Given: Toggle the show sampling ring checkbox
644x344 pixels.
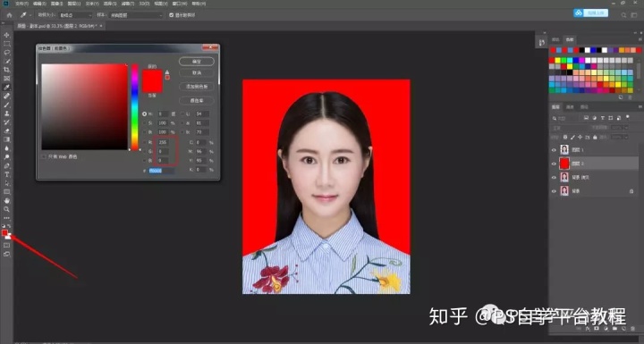Looking at the screenshot, I should tap(171, 15).
